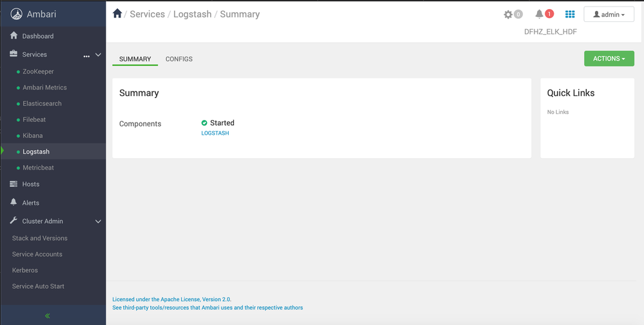
Task: Click the Alerts bell icon in sidebar
Action: click(13, 202)
